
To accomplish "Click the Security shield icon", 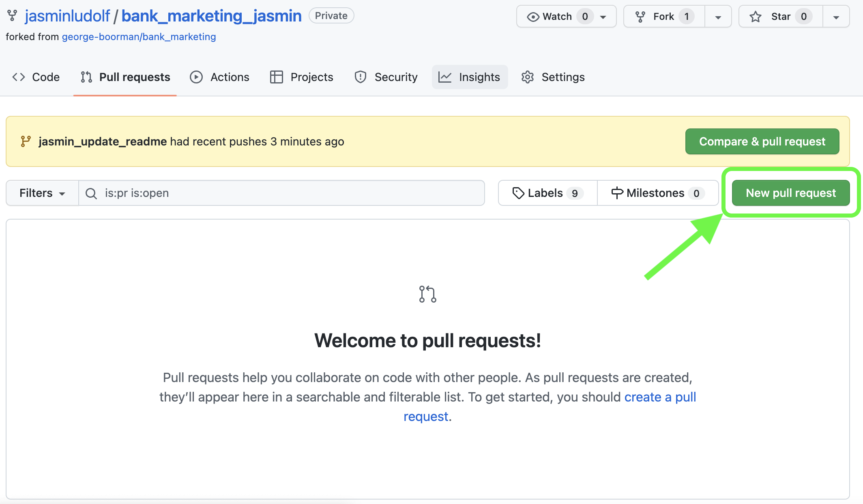I will (x=361, y=77).
